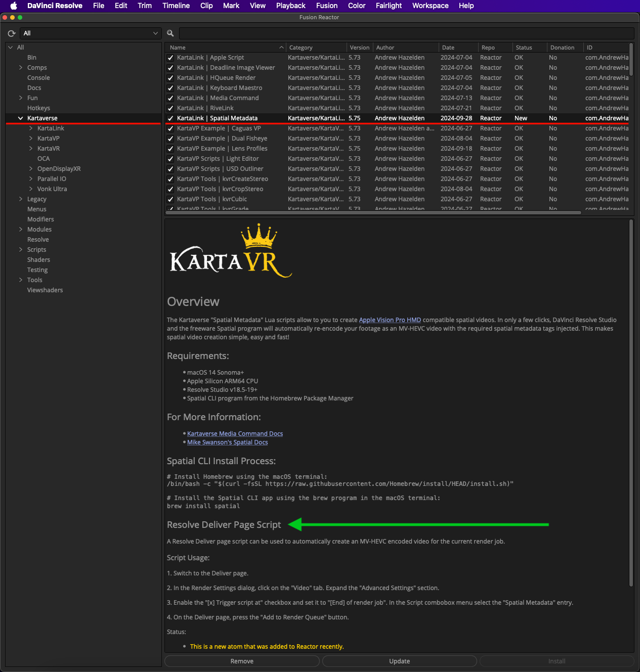Click the package list horizontal scrollbar

(373, 213)
